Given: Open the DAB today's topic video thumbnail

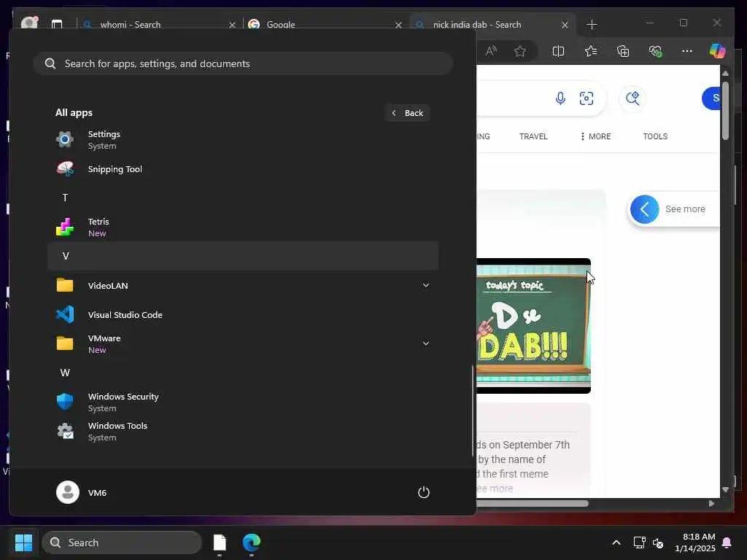Looking at the screenshot, I should (x=533, y=326).
